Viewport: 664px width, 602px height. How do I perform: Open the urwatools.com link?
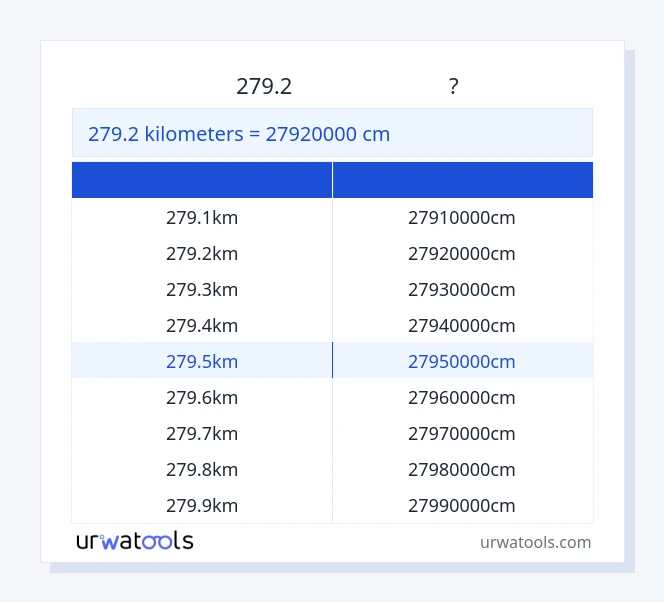[535, 542]
